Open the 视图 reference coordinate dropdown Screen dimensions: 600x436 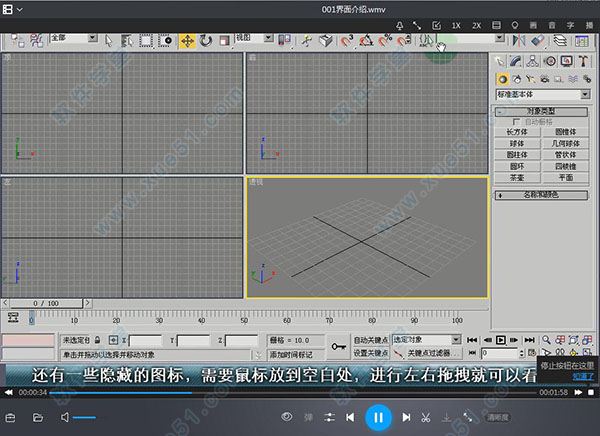click(x=254, y=38)
